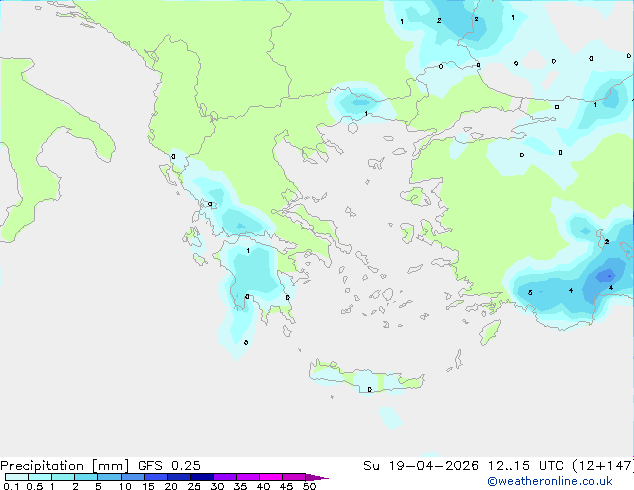The image size is (634, 490).
Task: Click the 1–2 mm legend color swatch
Action: (x=63, y=477)
